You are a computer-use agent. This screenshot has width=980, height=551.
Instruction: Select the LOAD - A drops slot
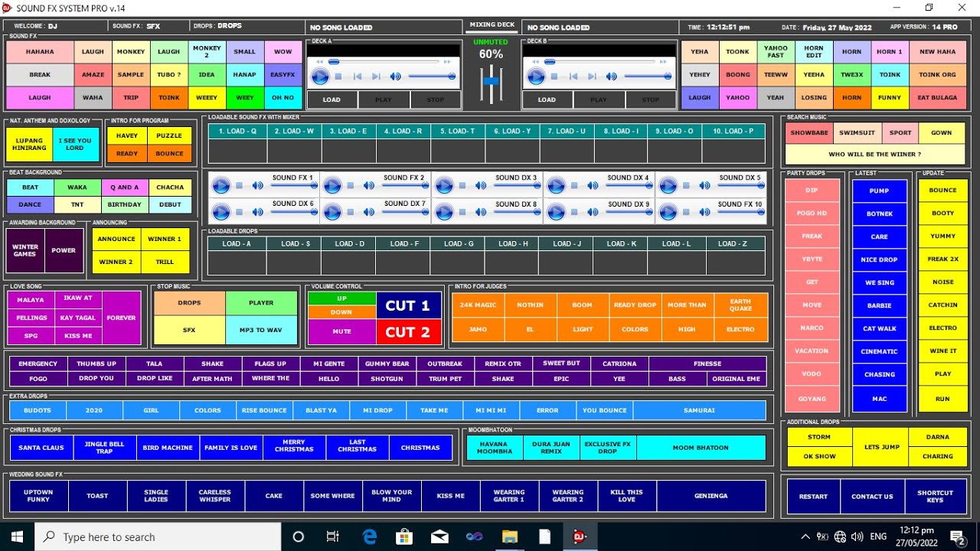(237, 243)
